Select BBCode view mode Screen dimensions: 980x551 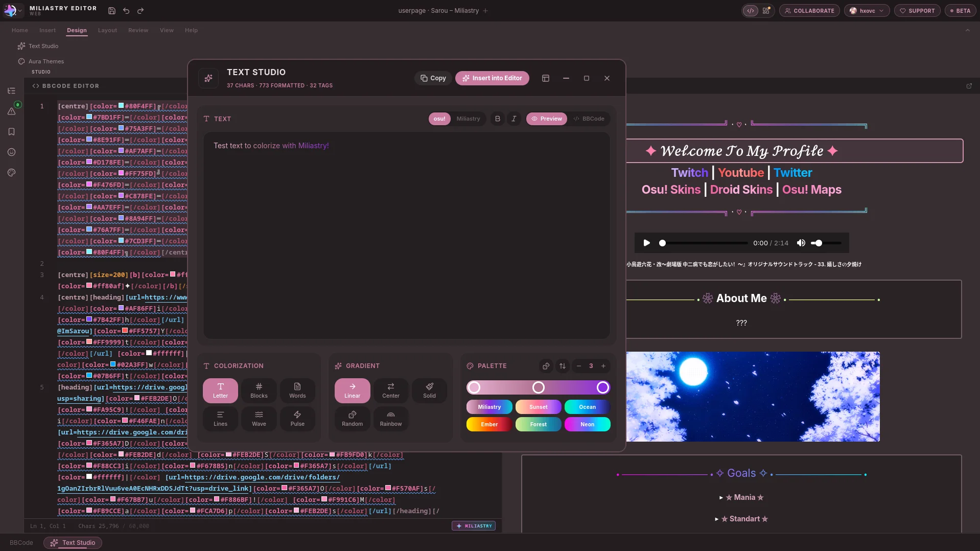pyautogui.click(x=589, y=119)
